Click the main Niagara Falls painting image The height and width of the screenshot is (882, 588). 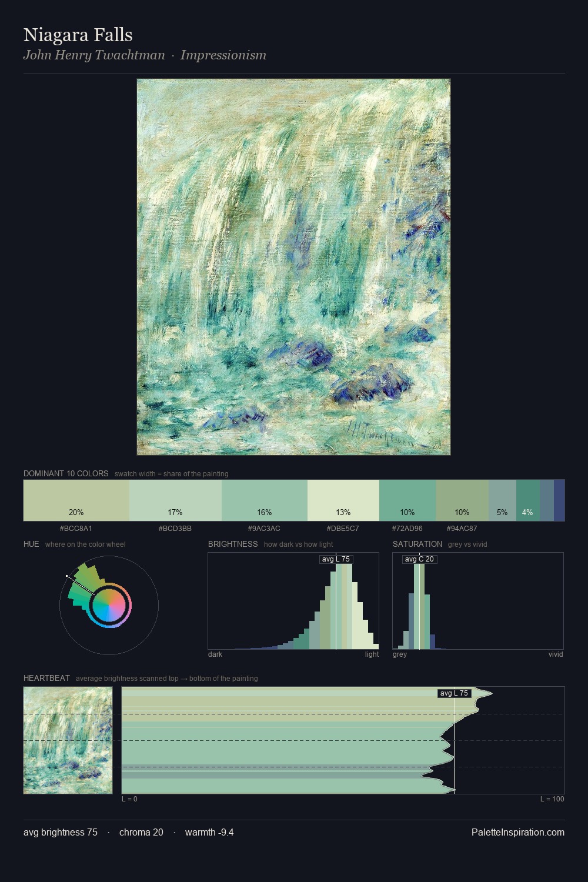click(293, 267)
